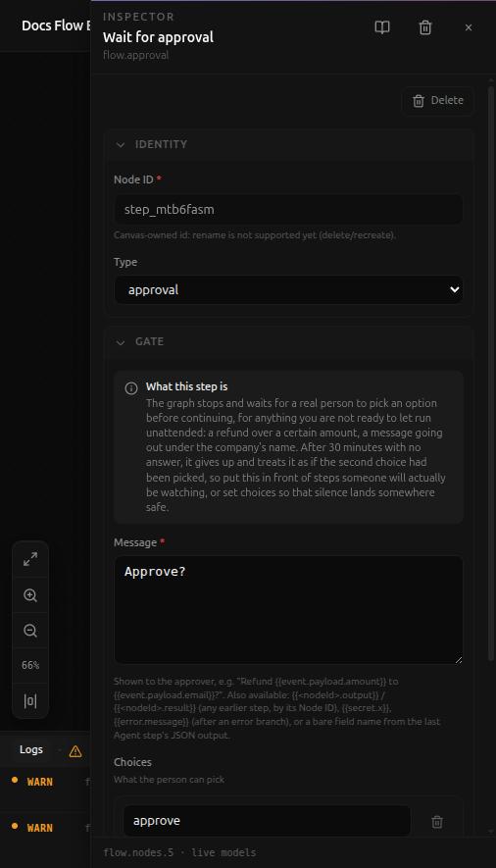Click the fit-to-screen expand icon on canvas
496x868 pixels.
30,559
